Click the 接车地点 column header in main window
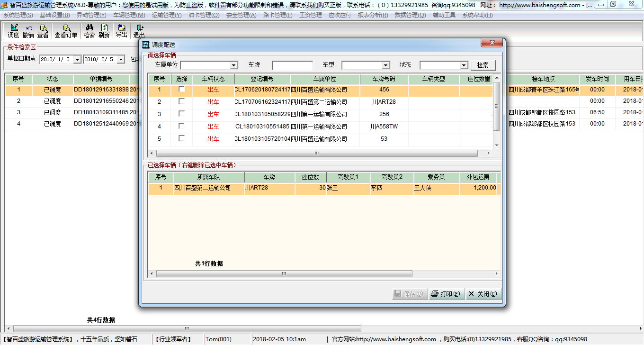This screenshot has height=345, width=644. coord(543,79)
